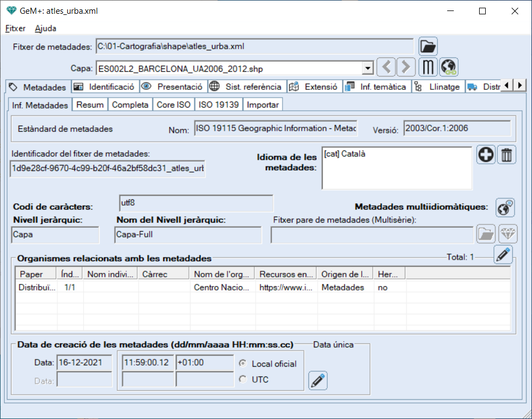Select the Distribuï... table row cell
This screenshot has width=532, height=419.
pos(37,287)
